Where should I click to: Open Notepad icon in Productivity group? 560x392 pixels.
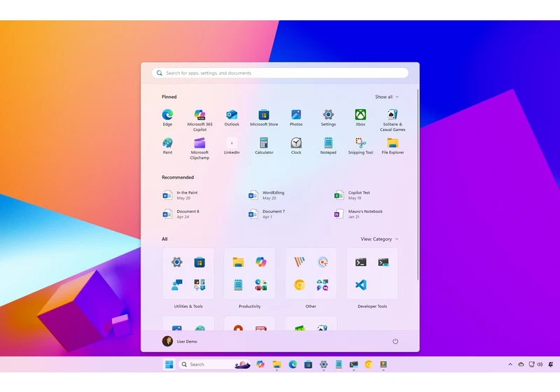pos(238,285)
